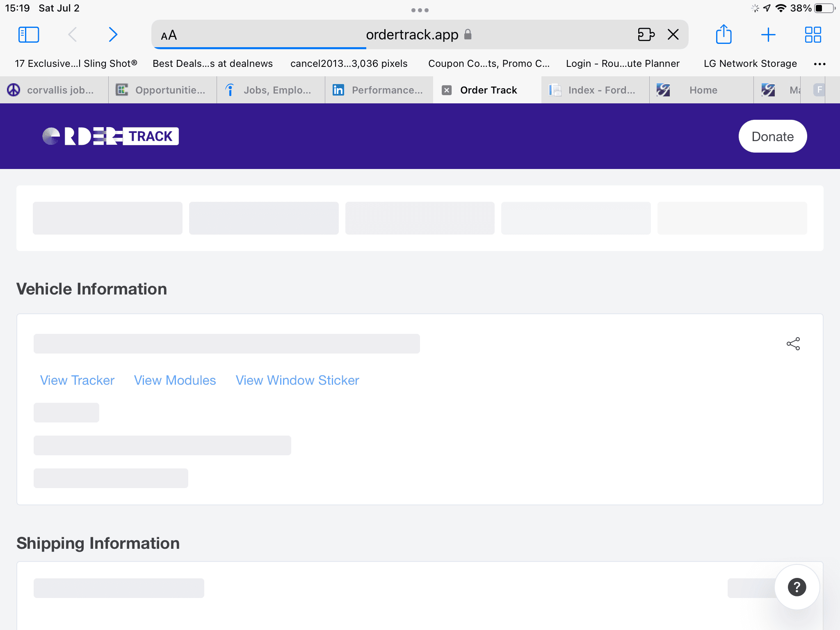
Task: Click the View Modules link
Action: [x=175, y=380]
